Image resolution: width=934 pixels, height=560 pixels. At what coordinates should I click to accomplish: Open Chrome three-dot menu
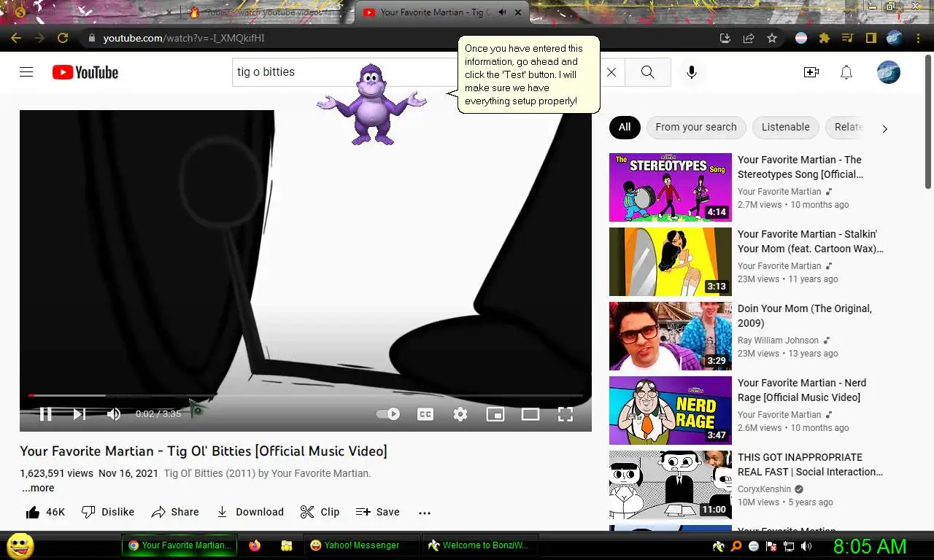[x=918, y=38]
